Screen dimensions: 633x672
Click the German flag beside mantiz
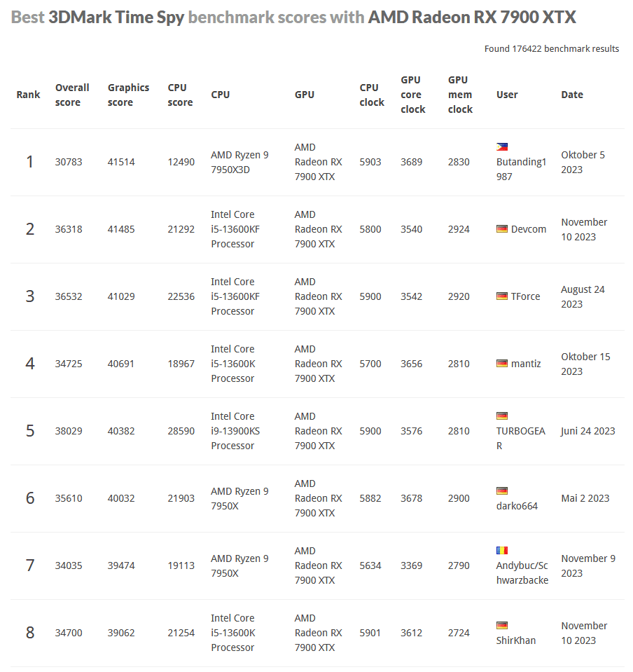pyautogui.click(x=502, y=364)
